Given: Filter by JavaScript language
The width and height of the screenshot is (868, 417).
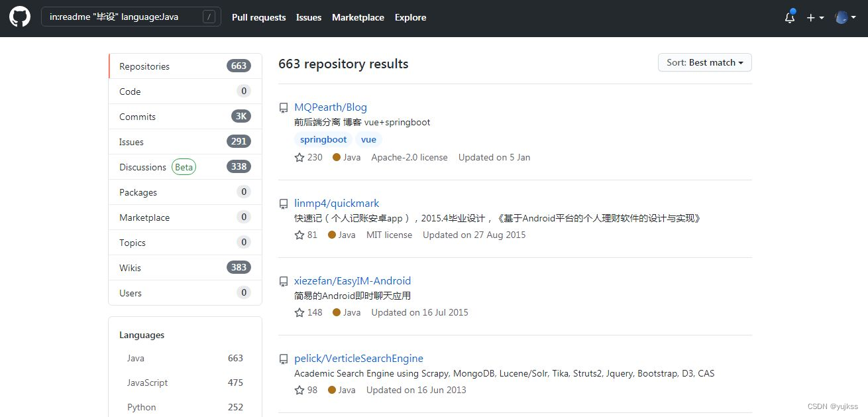Looking at the screenshot, I should pyautogui.click(x=185, y=383).
